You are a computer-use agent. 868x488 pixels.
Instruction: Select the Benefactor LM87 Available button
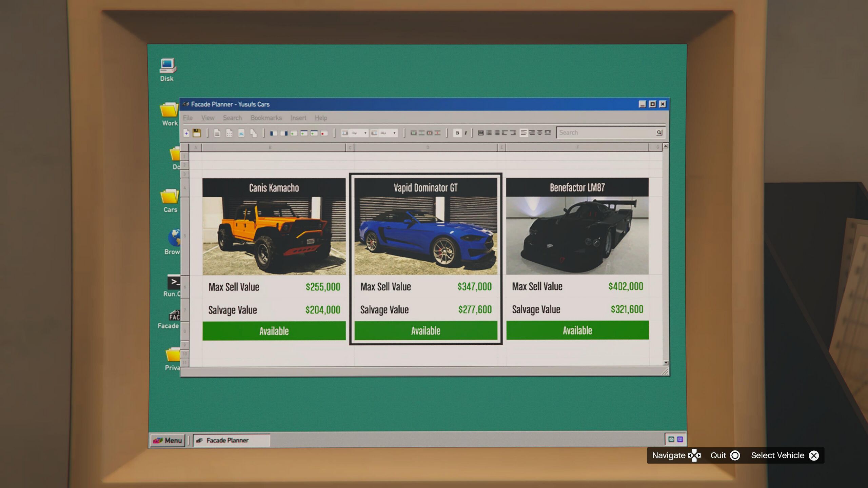coord(577,330)
